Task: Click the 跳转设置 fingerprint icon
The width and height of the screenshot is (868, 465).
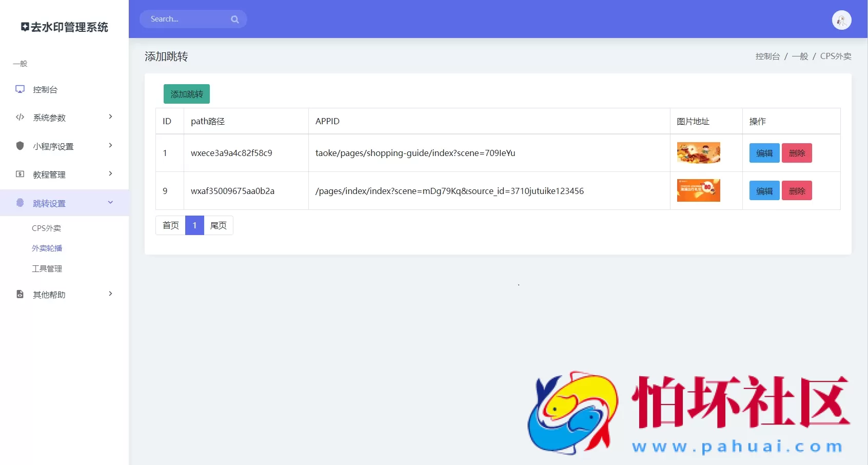Action: point(20,203)
